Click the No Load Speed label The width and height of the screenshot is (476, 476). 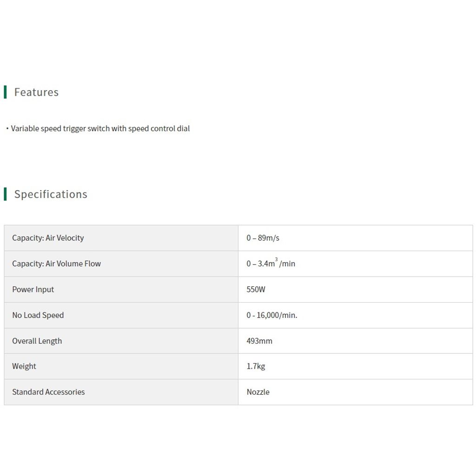[38, 315]
